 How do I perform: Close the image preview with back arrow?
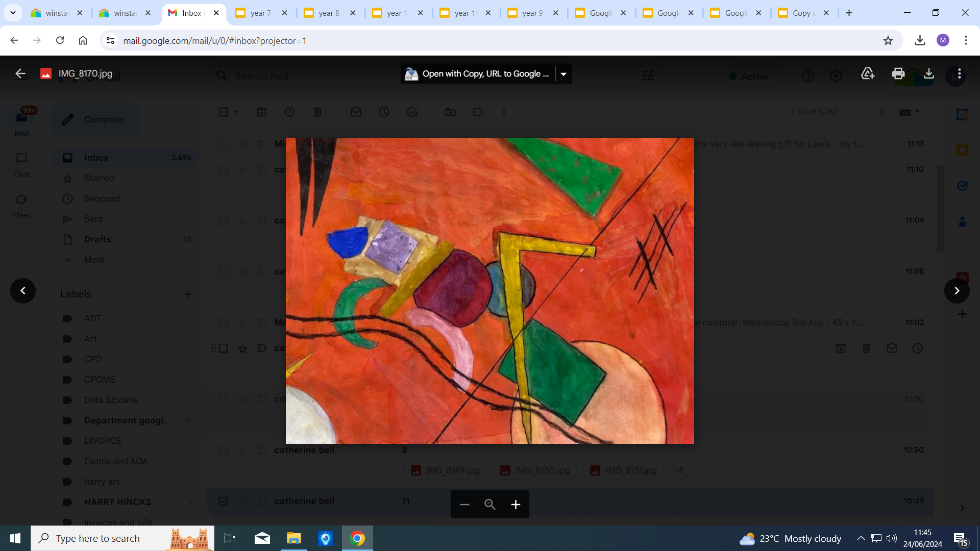click(x=20, y=73)
